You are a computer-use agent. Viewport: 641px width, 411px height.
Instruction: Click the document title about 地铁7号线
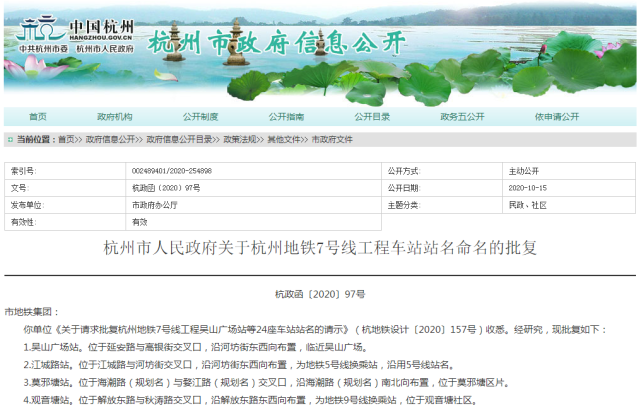pos(320,248)
